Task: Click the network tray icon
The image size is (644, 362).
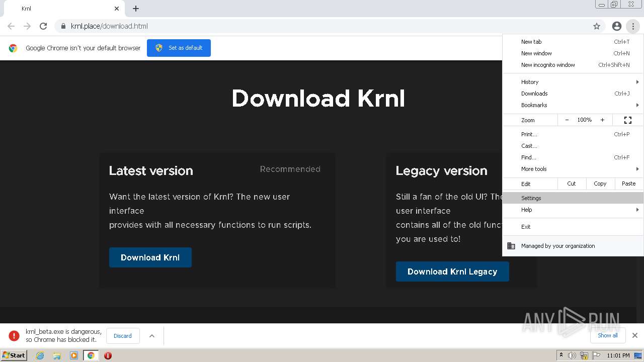Action: tap(584, 355)
